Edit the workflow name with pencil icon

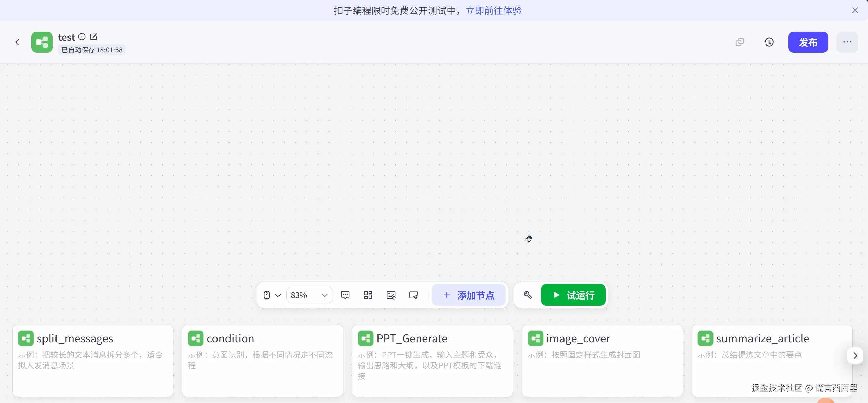click(94, 37)
